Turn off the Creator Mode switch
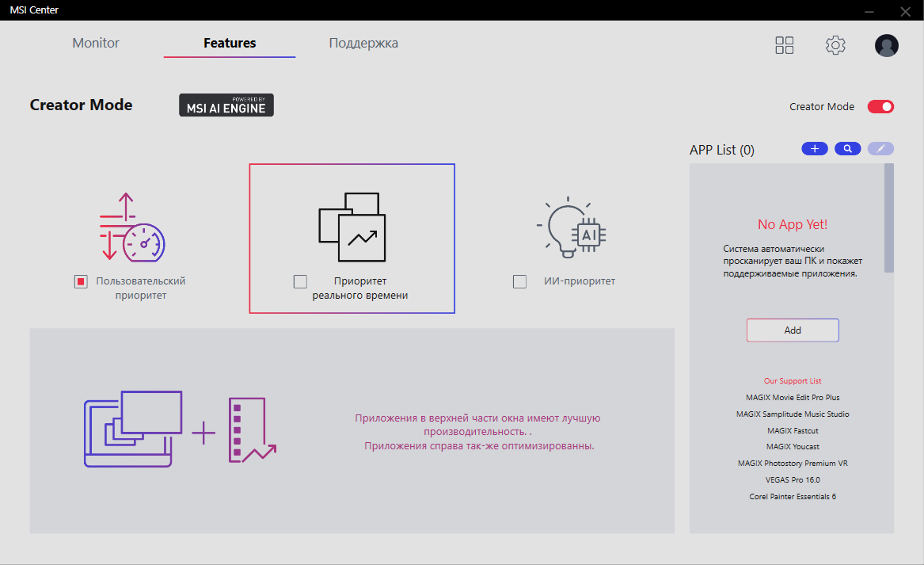This screenshot has width=924, height=565. click(x=880, y=107)
